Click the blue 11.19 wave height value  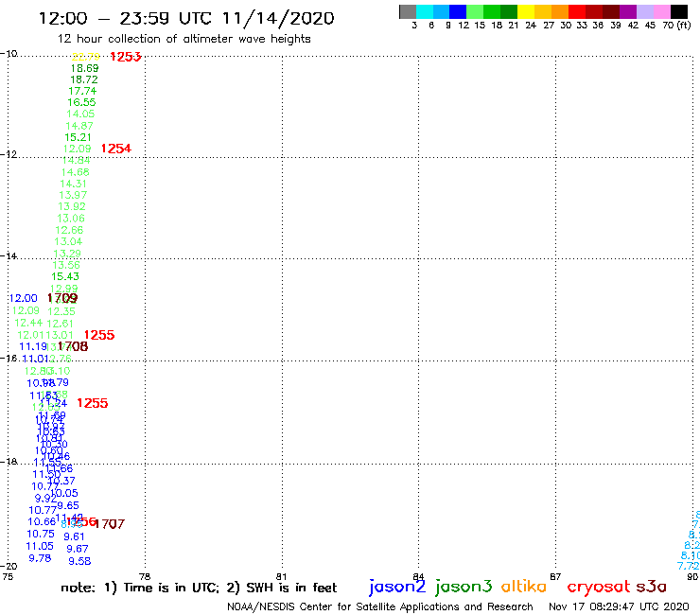(x=33, y=346)
